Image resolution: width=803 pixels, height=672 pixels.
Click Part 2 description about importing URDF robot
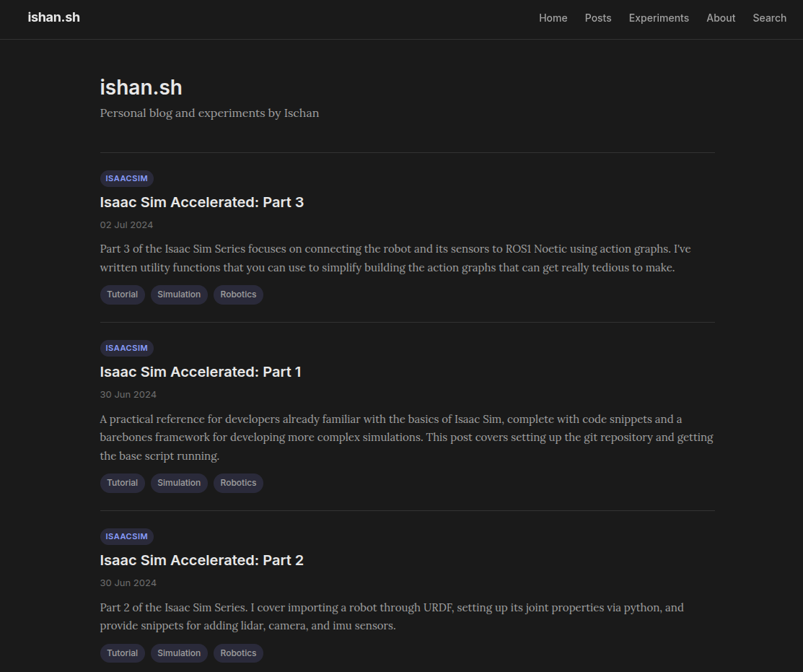[x=392, y=616]
